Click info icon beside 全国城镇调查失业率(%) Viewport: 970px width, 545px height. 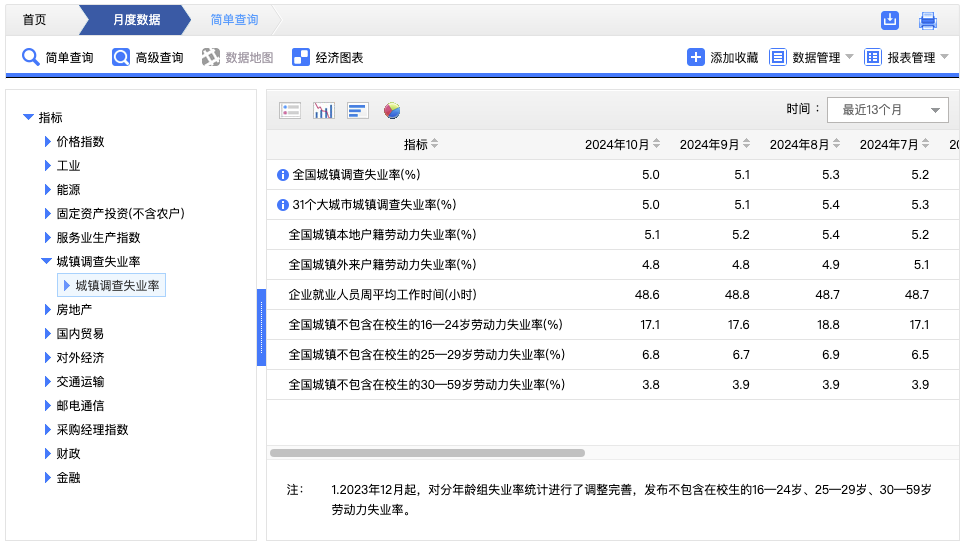pos(282,175)
